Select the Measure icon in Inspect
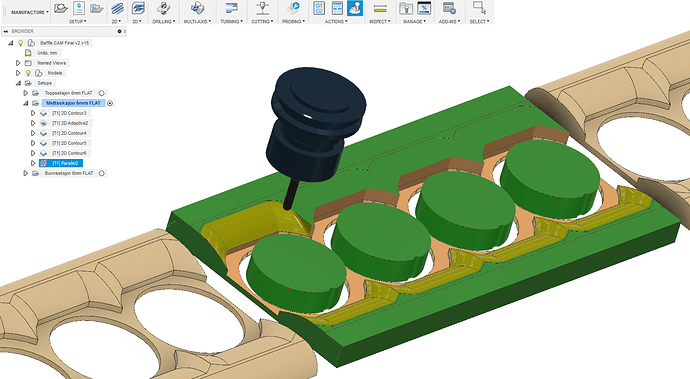Image resolution: width=690 pixels, height=379 pixels. tap(380, 8)
